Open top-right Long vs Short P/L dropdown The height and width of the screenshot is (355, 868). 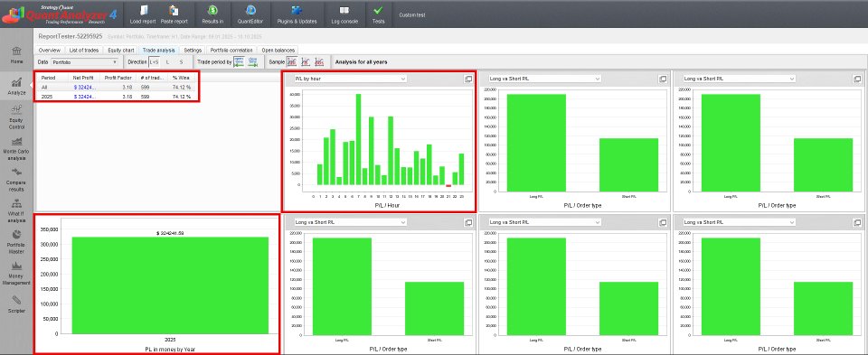coord(739,79)
